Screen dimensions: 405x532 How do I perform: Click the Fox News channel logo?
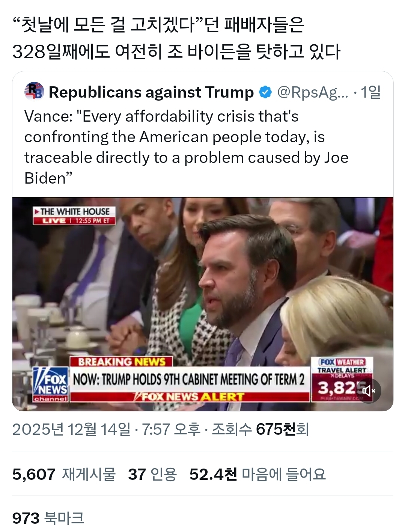coord(50,383)
